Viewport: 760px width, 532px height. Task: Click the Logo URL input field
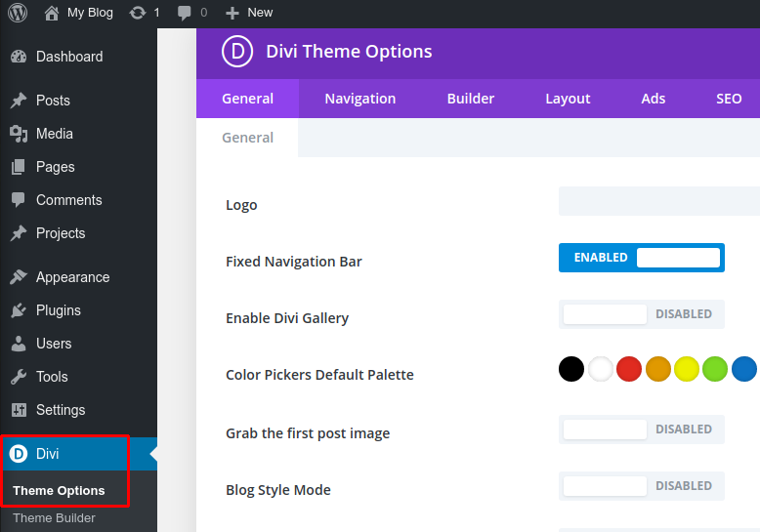(659, 200)
